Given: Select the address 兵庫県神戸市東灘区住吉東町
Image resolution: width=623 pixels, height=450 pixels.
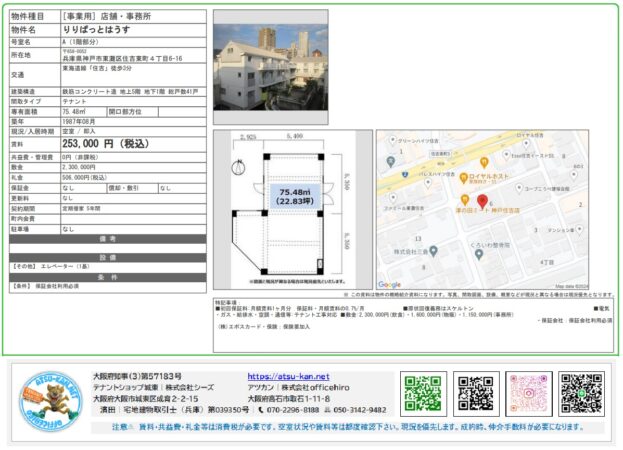Looking at the screenshot, I should (x=122, y=59).
